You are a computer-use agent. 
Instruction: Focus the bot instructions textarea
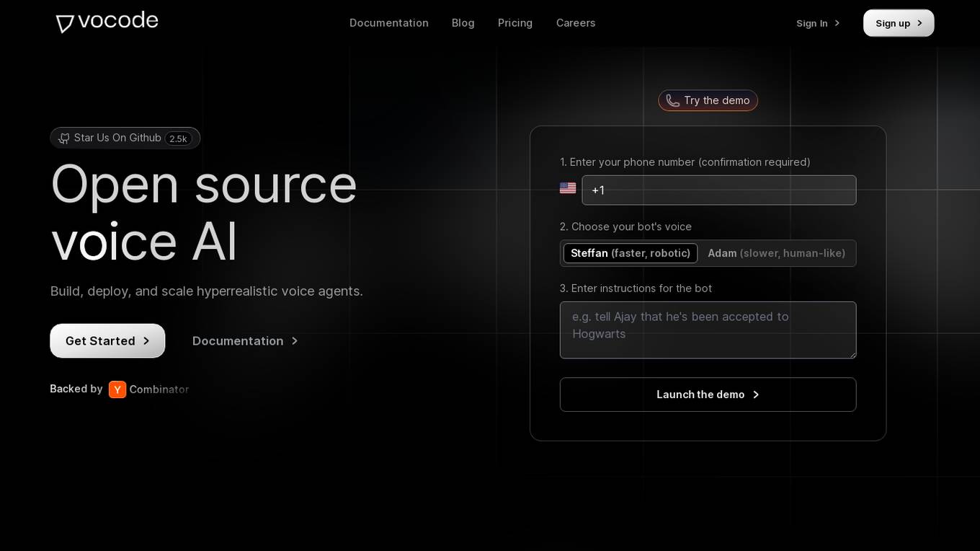(708, 330)
